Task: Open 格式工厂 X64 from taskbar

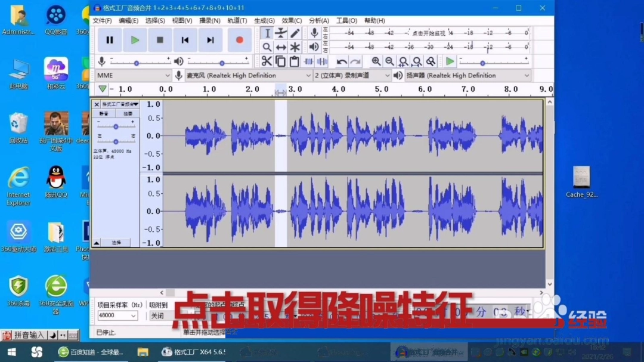Action: (x=193, y=352)
